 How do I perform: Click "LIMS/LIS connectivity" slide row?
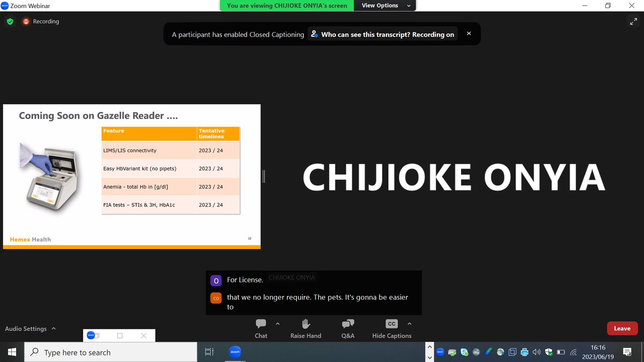(171, 150)
